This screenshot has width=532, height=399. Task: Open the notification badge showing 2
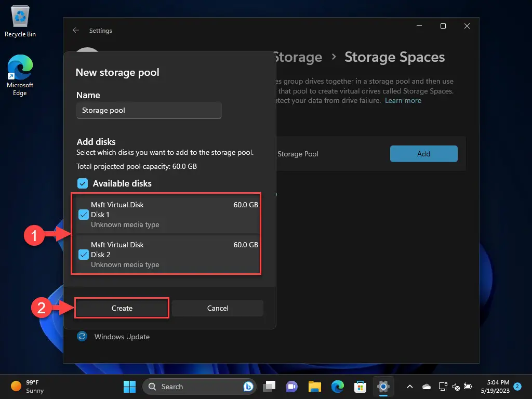[517, 386]
